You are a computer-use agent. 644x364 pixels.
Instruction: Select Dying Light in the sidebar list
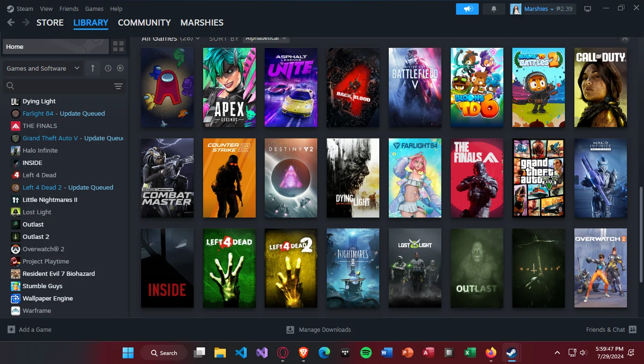point(39,101)
